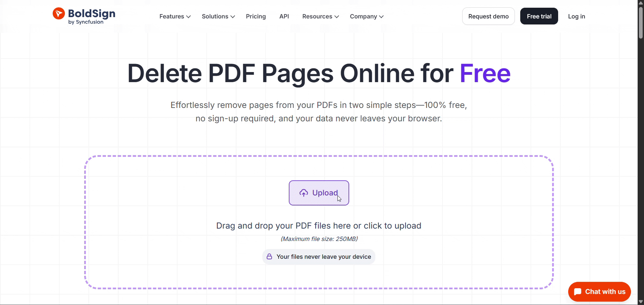Click the scrollbar up arrow
Screen dimensions: 644x305
(x=641, y=3)
